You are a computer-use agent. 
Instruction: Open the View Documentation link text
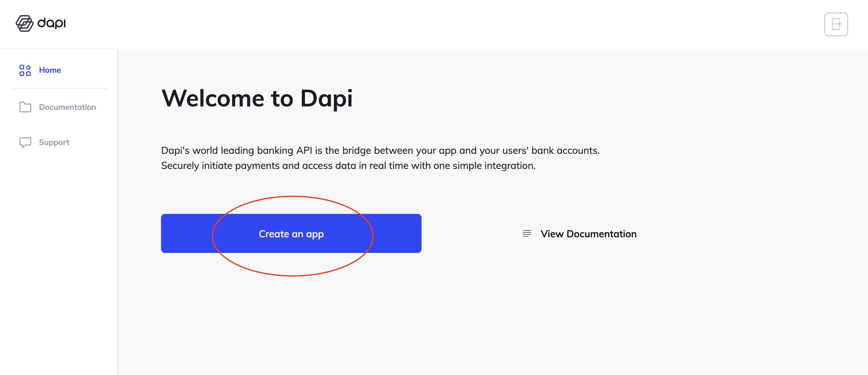coord(588,234)
